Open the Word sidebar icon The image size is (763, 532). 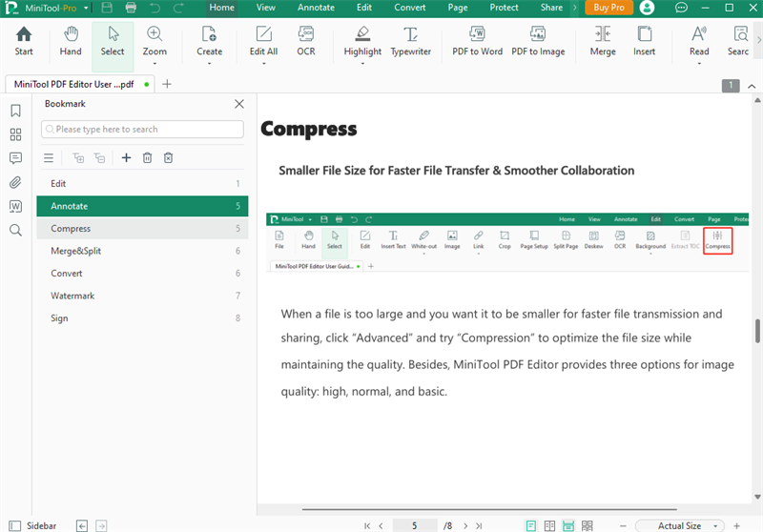tap(15, 206)
